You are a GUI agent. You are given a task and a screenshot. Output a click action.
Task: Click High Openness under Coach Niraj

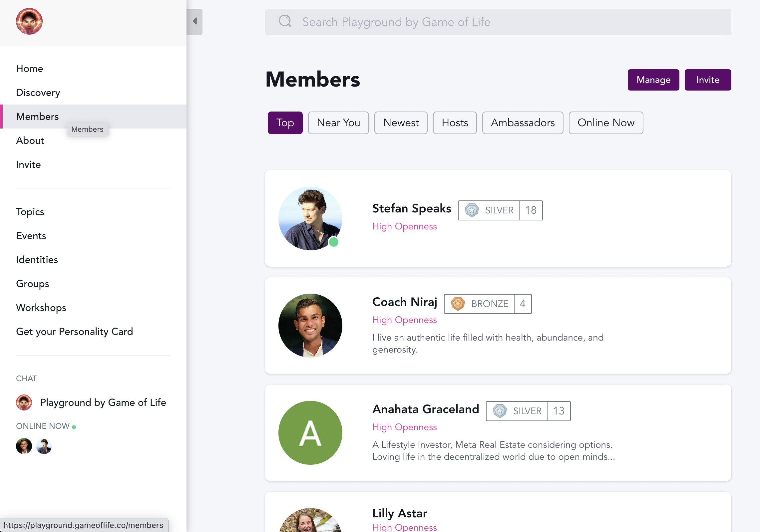[x=405, y=320]
